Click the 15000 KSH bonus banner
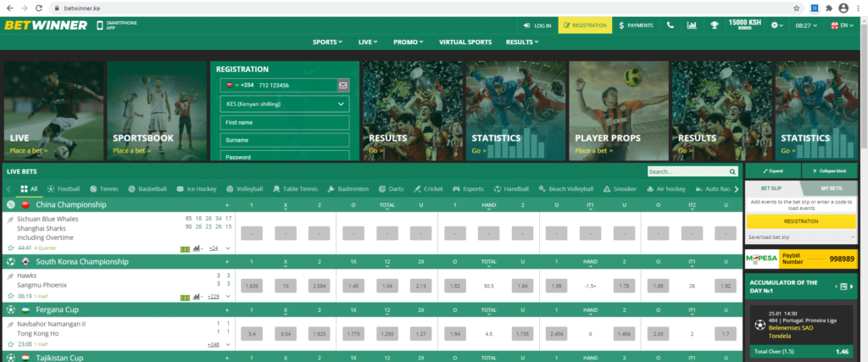This screenshot has height=362, width=868. point(744,25)
